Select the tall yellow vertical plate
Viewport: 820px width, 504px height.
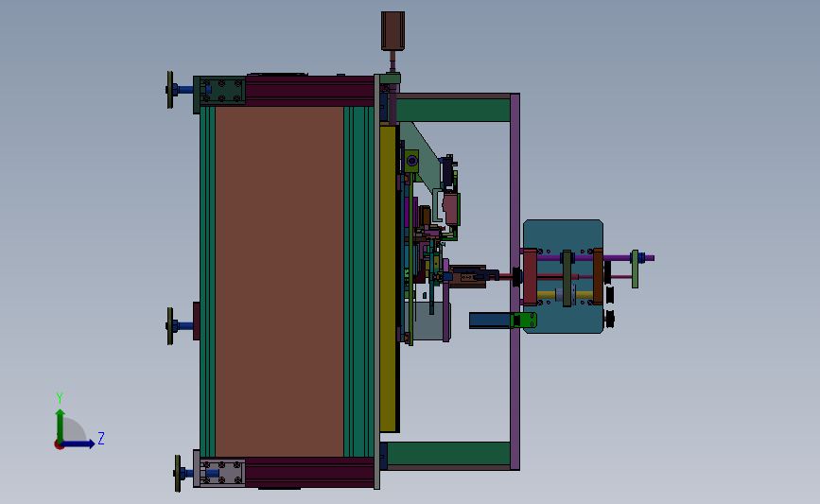pyautogui.click(x=388, y=278)
